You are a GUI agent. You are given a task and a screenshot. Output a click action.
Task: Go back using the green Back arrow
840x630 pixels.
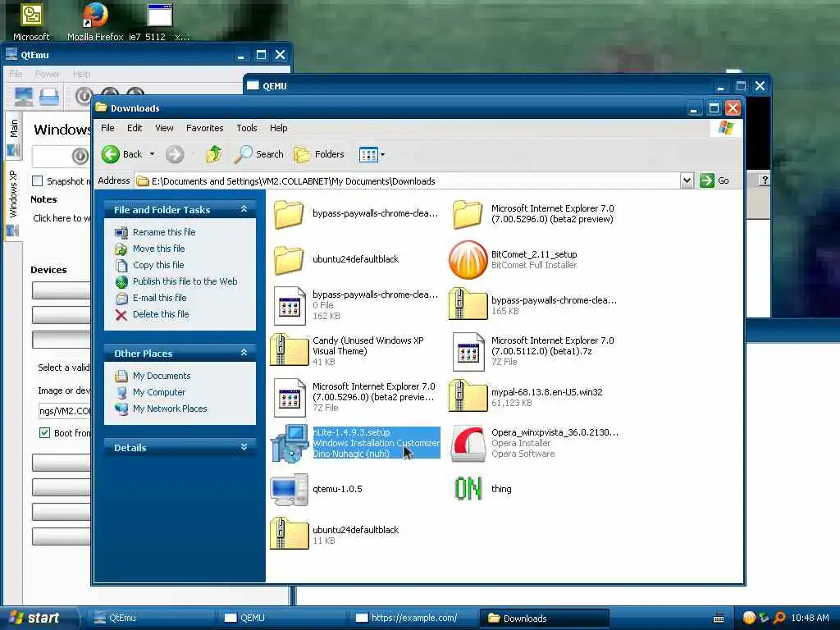click(x=111, y=154)
